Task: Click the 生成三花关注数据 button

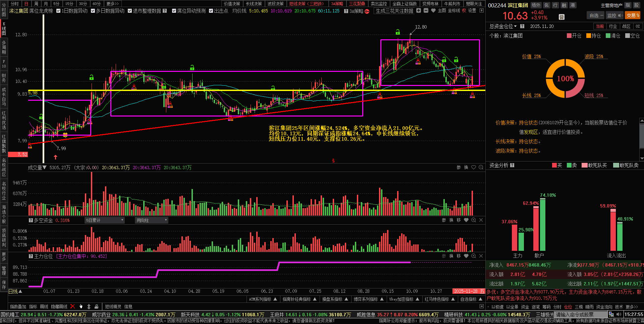Action: (394, 11)
